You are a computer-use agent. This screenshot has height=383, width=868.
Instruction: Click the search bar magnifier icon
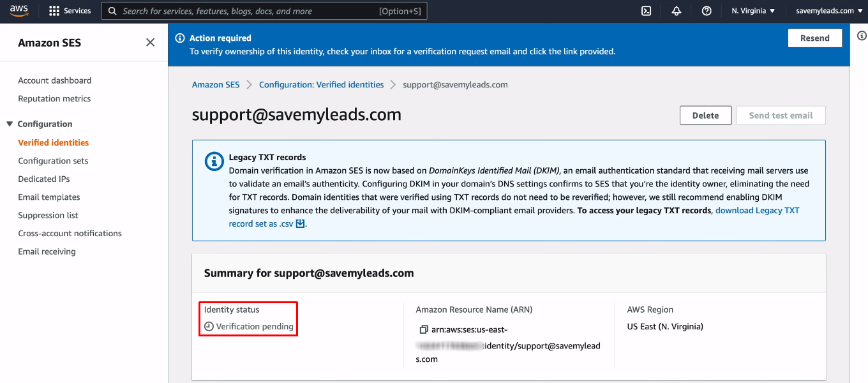(x=112, y=11)
